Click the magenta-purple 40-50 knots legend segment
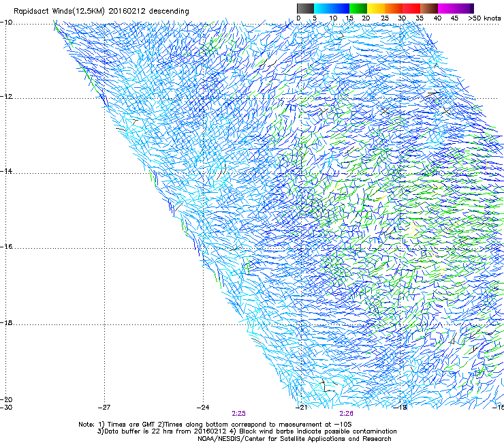 [x=456, y=8]
